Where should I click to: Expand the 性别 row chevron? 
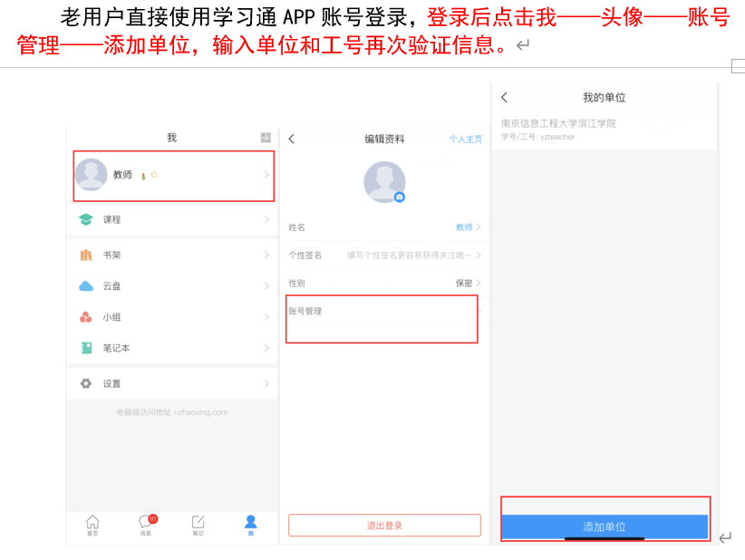click(x=479, y=283)
